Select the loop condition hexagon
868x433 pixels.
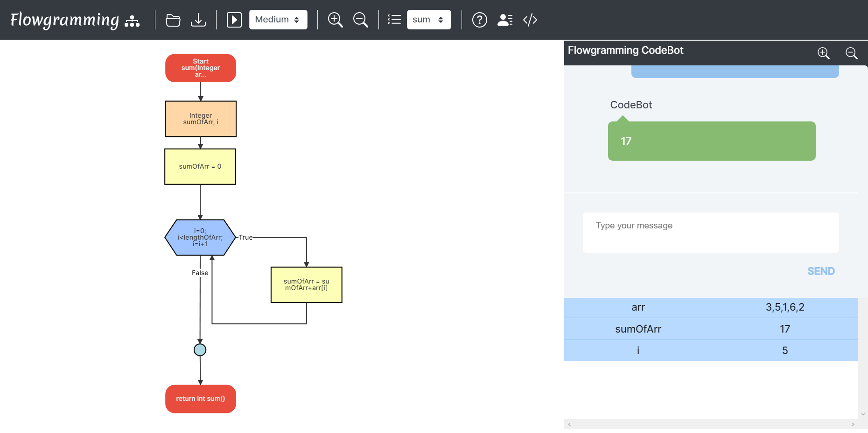pyautogui.click(x=200, y=237)
